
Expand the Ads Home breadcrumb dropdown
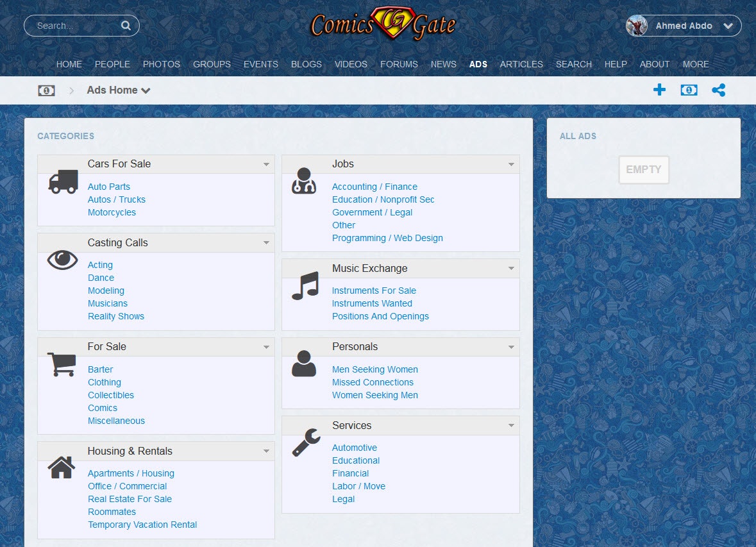(x=146, y=90)
